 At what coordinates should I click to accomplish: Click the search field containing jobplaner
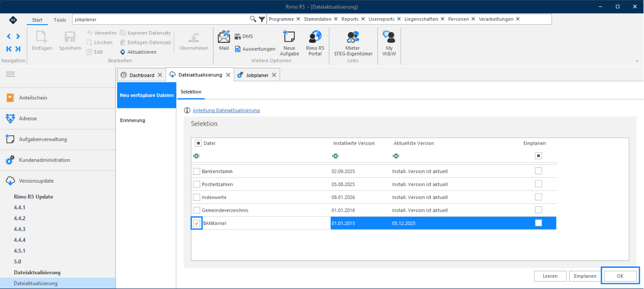pos(160,19)
